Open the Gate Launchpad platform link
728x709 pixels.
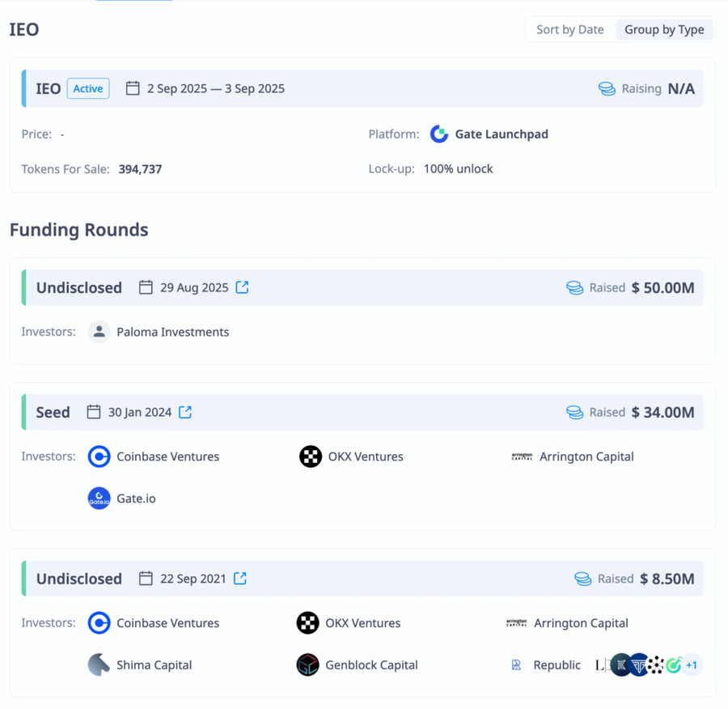(502, 134)
